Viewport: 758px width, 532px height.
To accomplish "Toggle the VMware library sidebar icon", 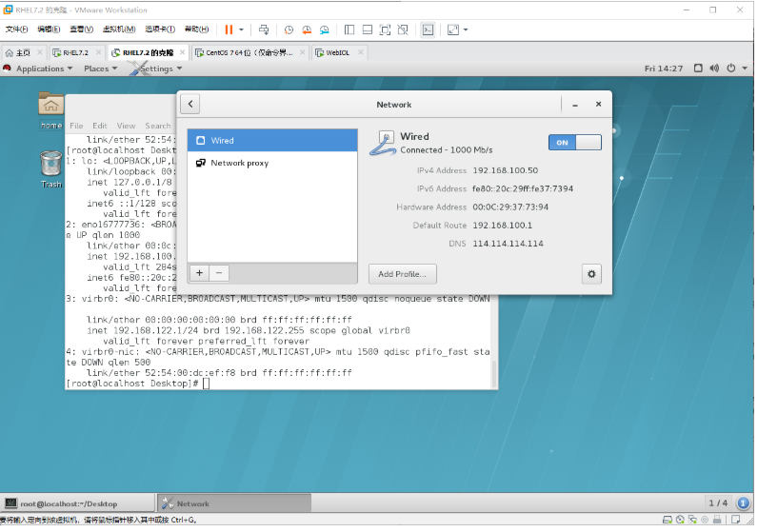I will (x=349, y=30).
